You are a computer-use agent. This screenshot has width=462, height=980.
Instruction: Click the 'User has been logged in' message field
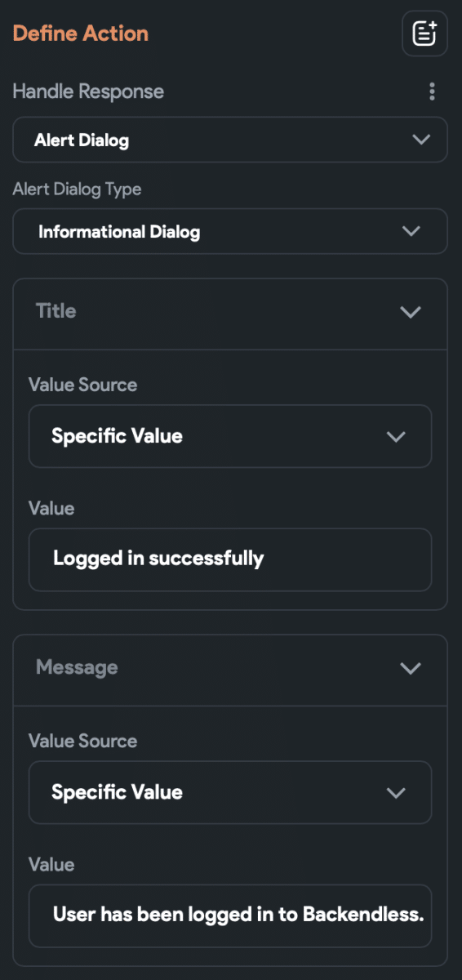pyautogui.click(x=230, y=915)
